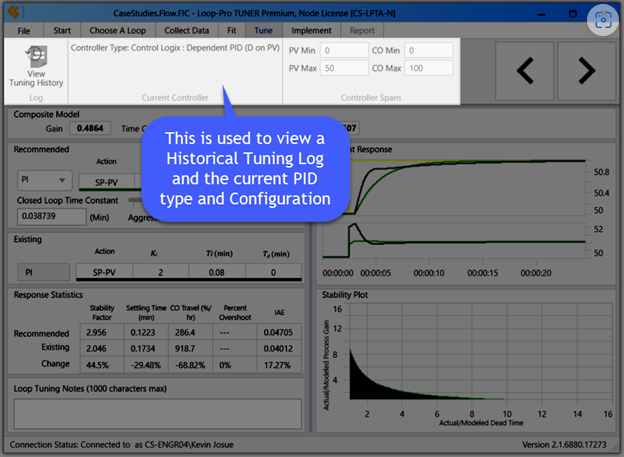Click Existing Td value 0

[x=273, y=272]
